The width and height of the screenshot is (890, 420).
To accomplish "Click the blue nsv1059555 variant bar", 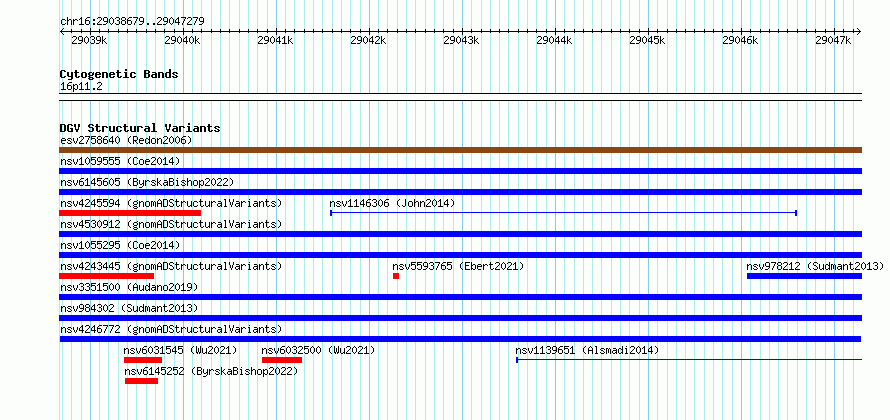I will pos(460,171).
